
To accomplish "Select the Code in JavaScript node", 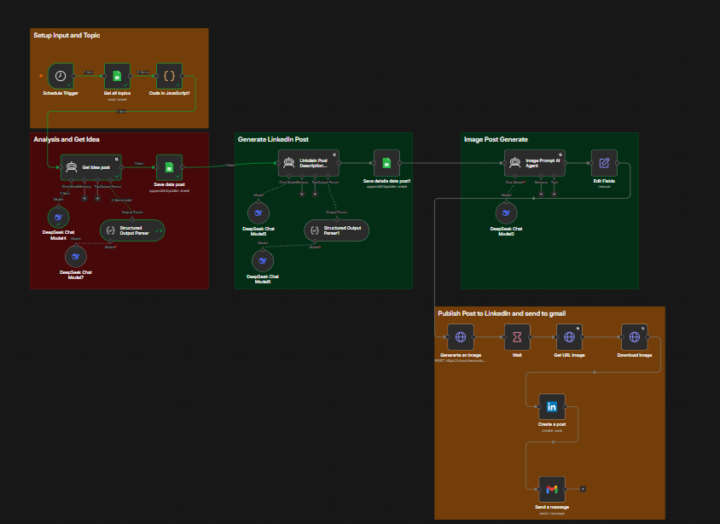I will (169, 76).
